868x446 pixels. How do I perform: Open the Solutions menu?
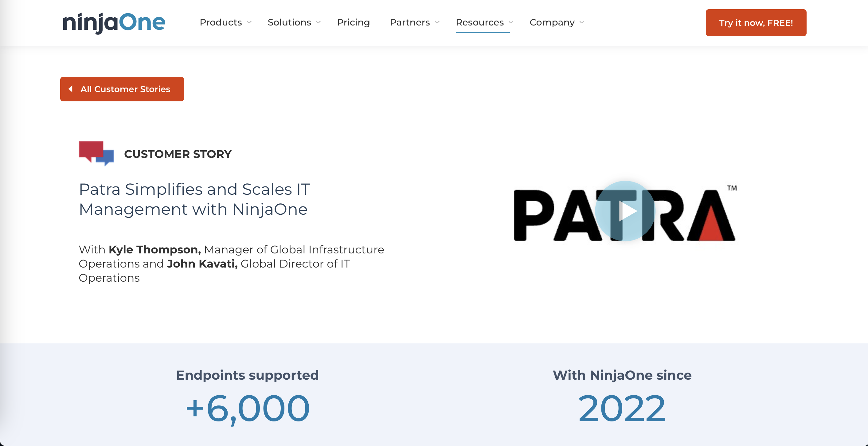tap(289, 22)
